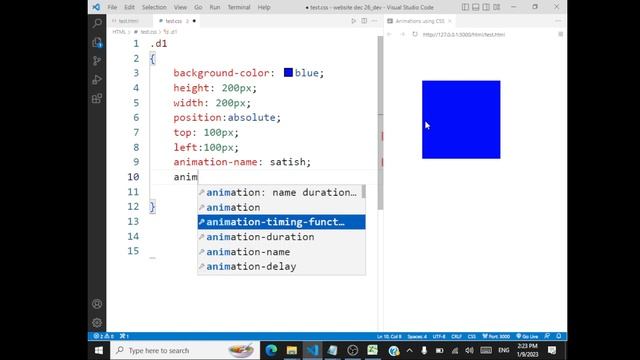Go back in browser preview
This screenshot has width=640, height=360.
389,34
